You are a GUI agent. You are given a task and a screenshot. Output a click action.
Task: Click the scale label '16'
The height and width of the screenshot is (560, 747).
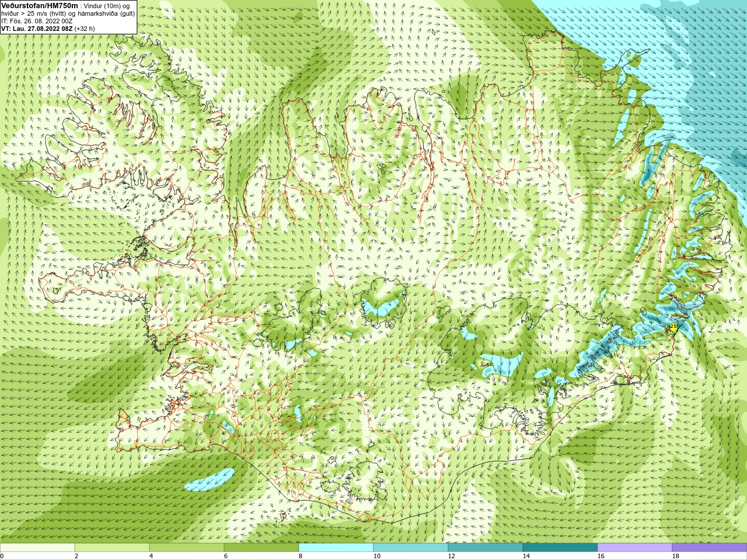(x=601, y=556)
